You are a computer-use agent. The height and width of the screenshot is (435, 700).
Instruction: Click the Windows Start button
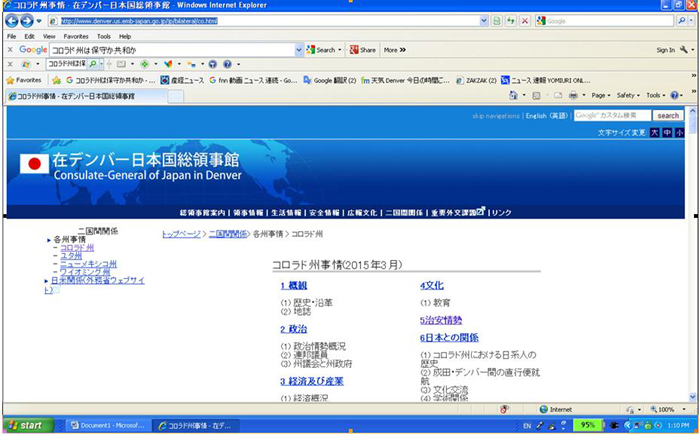coord(26,425)
